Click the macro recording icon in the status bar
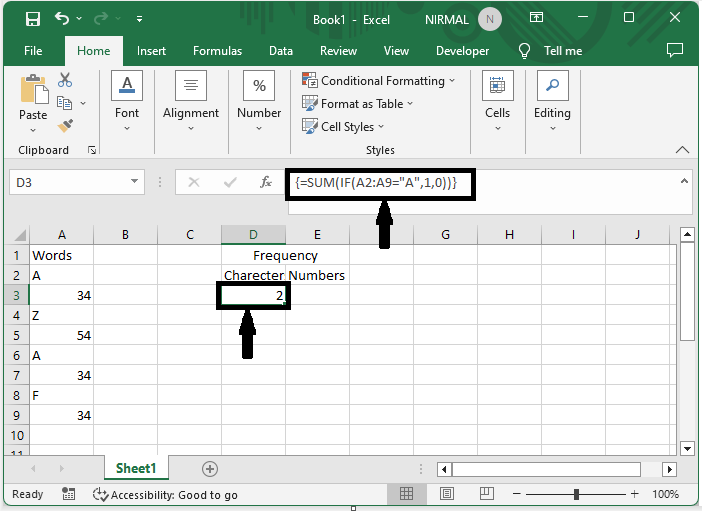Image resolution: width=702 pixels, height=511 pixels. (x=68, y=494)
